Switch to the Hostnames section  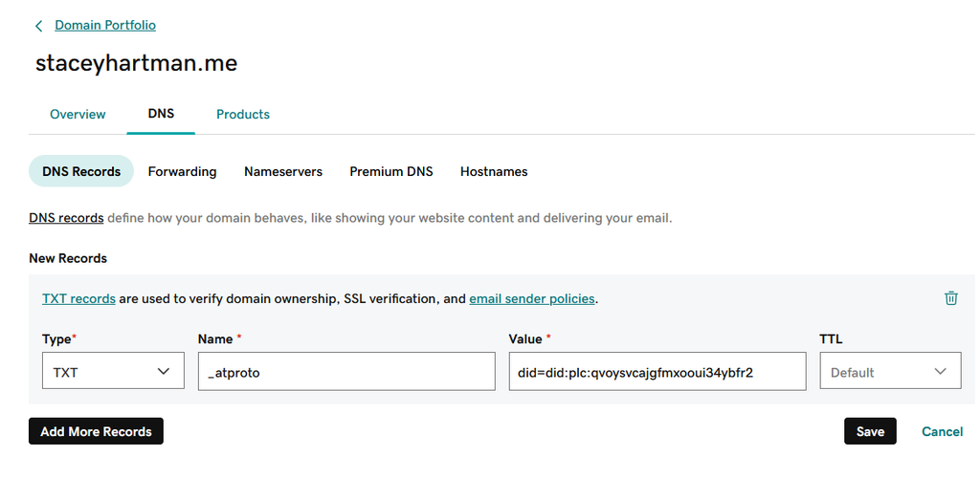(x=494, y=172)
